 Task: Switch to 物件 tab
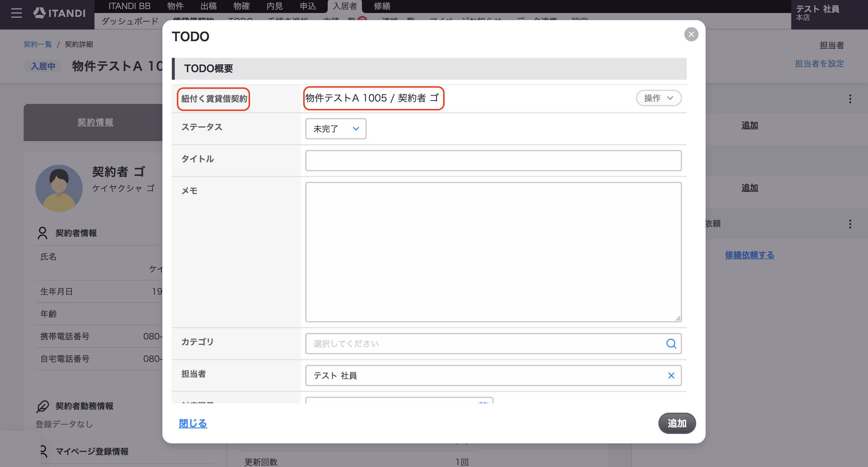175,6
